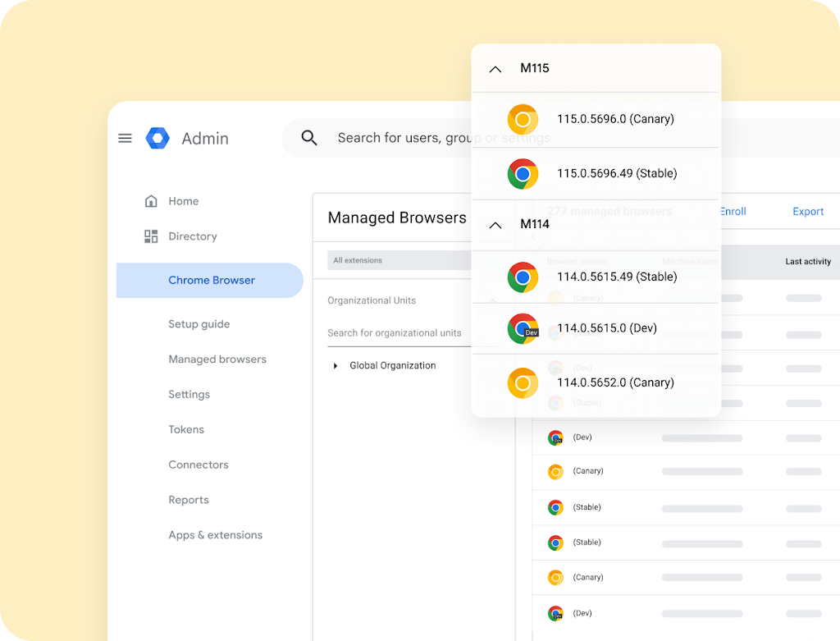Sort by Last activity column header
The height and width of the screenshot is (641, 840).
807,262
